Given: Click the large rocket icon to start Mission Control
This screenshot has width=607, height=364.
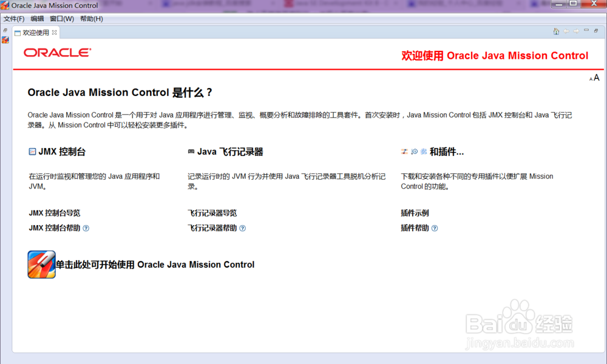Looking at the screenshot, I should tap(40, 264).
